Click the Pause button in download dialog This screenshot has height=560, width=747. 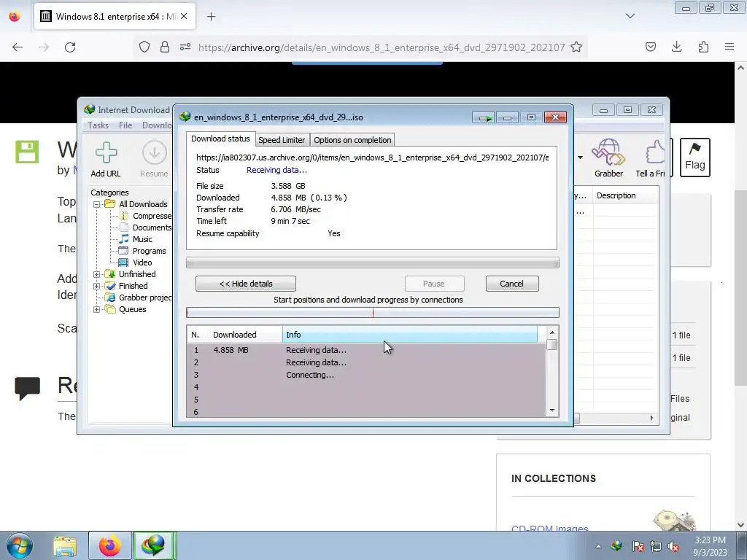pyautogui.click(x=434, y=284)
